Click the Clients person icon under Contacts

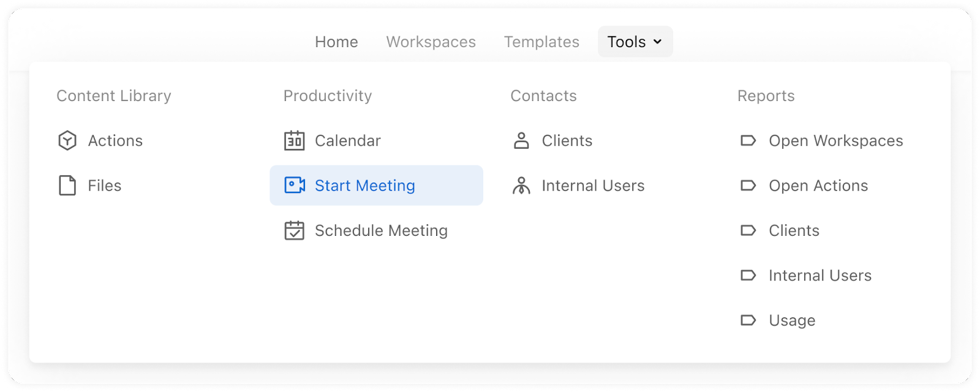coord(521,140)
